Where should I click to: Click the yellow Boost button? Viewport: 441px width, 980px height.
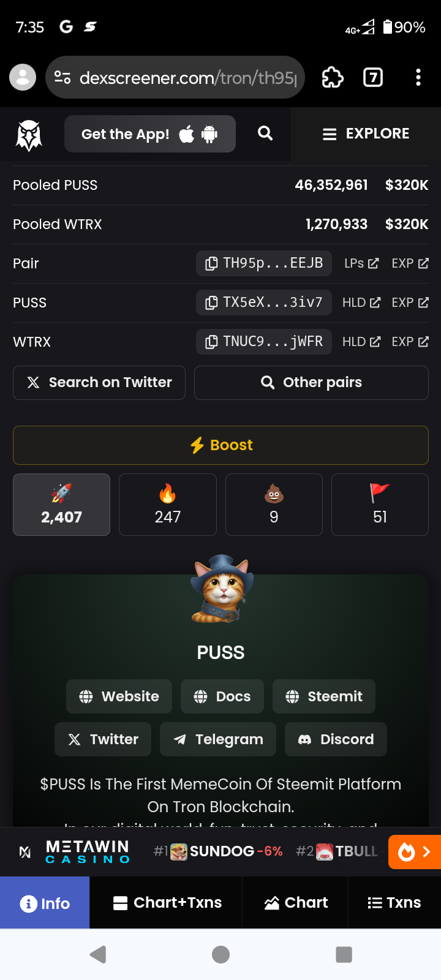[x=221, y=445]
